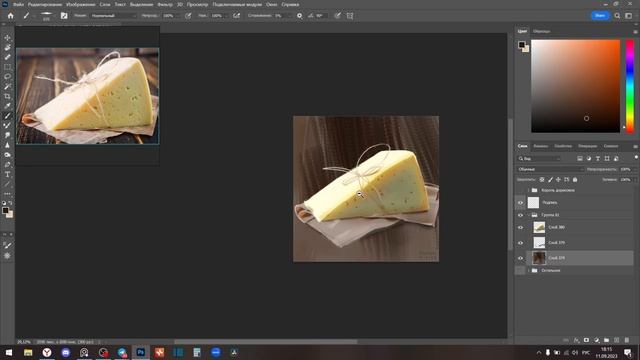
Task: Open the layer filter kind dropdown
Action: click(x=539, y=158)
